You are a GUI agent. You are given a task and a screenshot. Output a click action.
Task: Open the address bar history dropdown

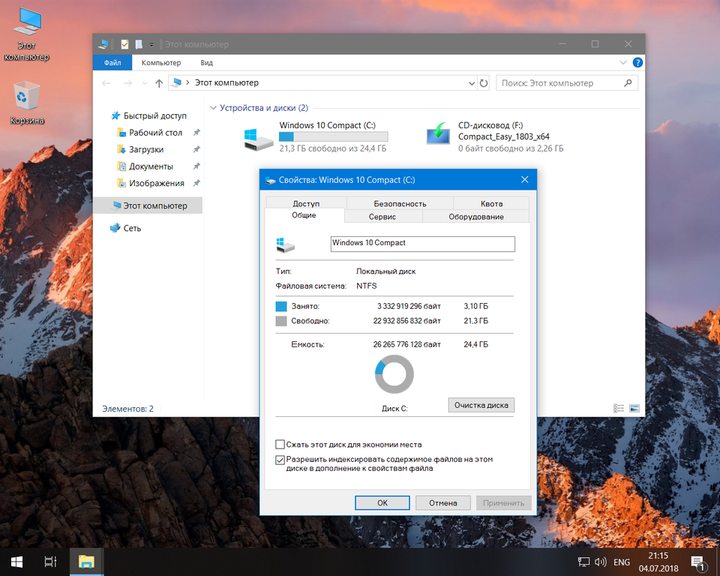point(472,83)
